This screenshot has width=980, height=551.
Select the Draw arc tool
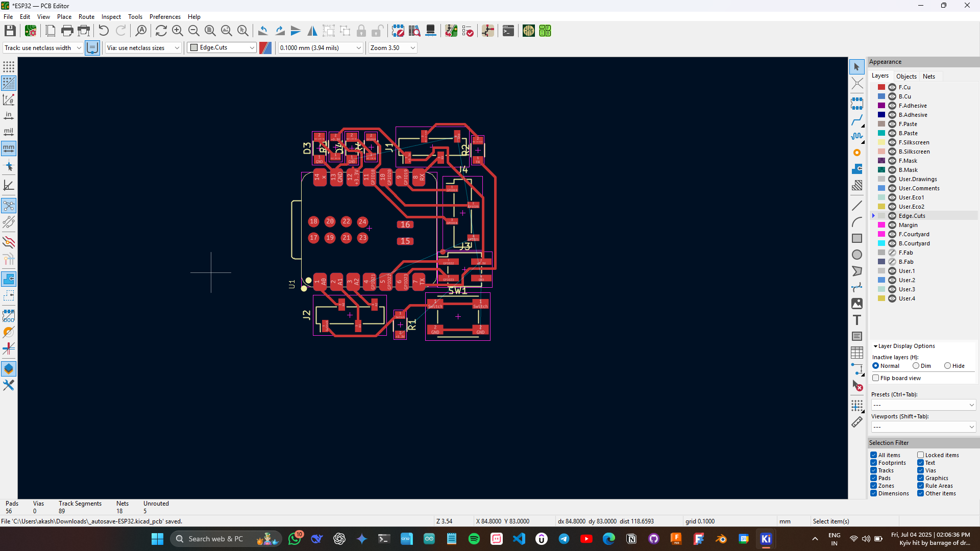point(857,222)
